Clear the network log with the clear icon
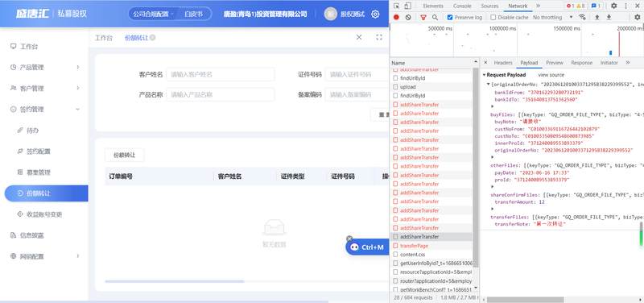The width and height of the screenshot is (644, 303). [x=408, y=17]
